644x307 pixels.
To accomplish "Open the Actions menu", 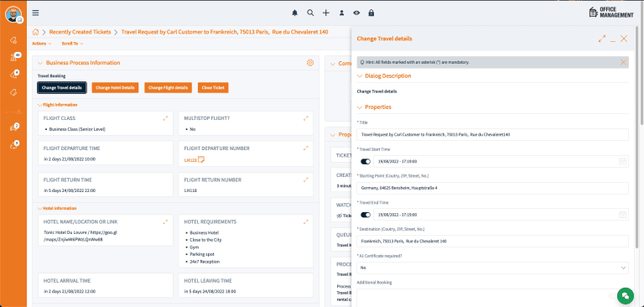I will pyautogui.click(x=41, y=43).
